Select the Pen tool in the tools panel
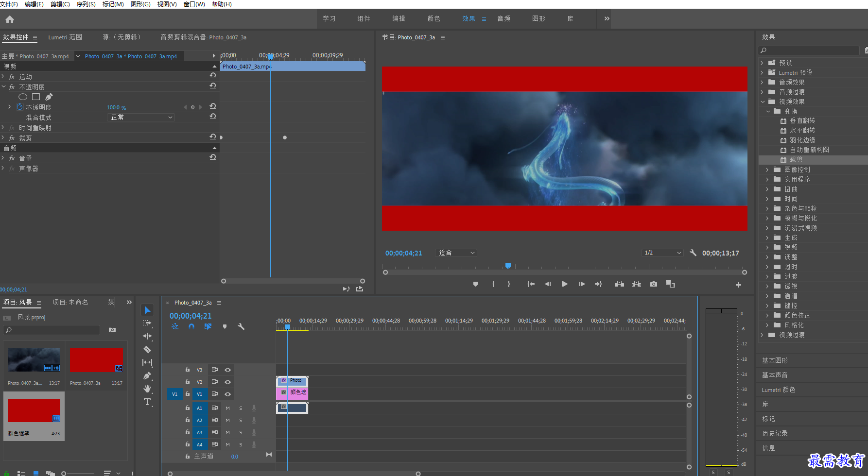 147,375
